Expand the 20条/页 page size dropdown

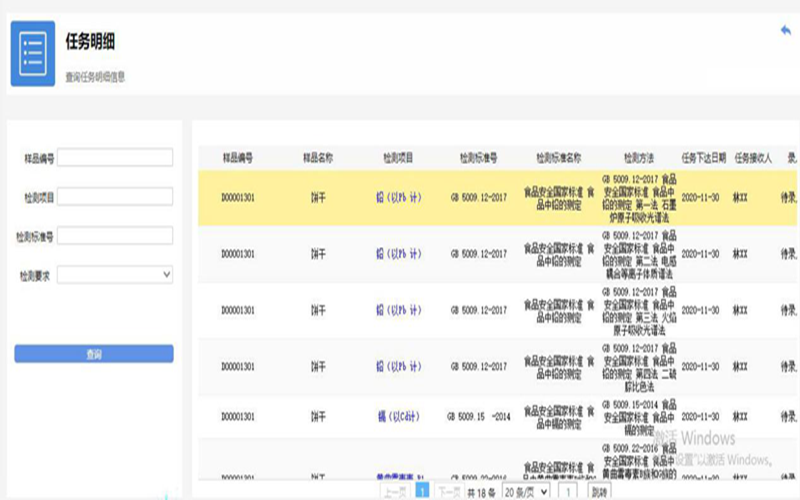(x=525, y=492)
